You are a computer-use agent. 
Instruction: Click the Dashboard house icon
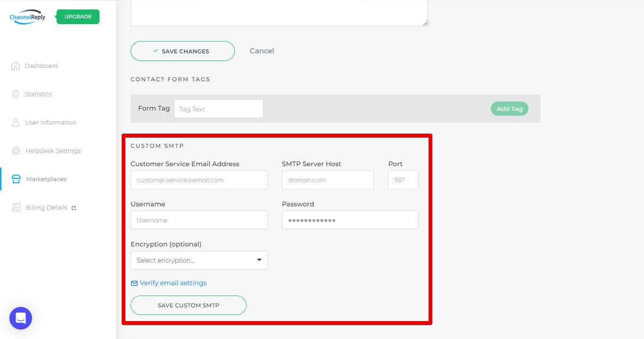(x=16, y=66)
